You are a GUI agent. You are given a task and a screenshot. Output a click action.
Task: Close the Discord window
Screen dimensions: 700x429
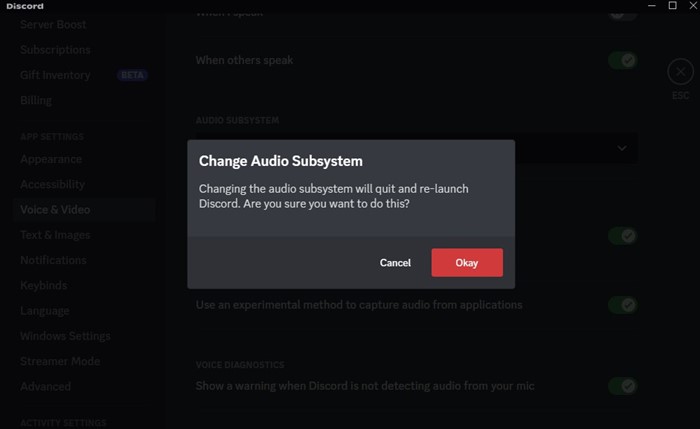[x=693, y=5]
